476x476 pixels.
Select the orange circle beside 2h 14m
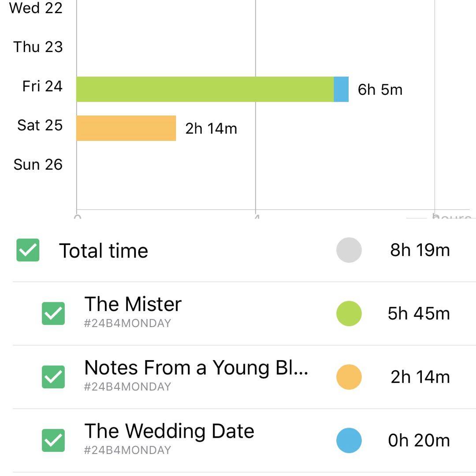(x=349, y=377)
